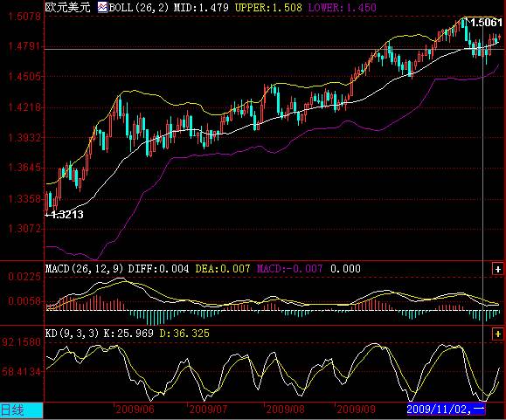The width and height of the screenshot is (506, 420).
Task: Click the highlighted 2009/11/02 cursor date
Action: coord(447,410)
